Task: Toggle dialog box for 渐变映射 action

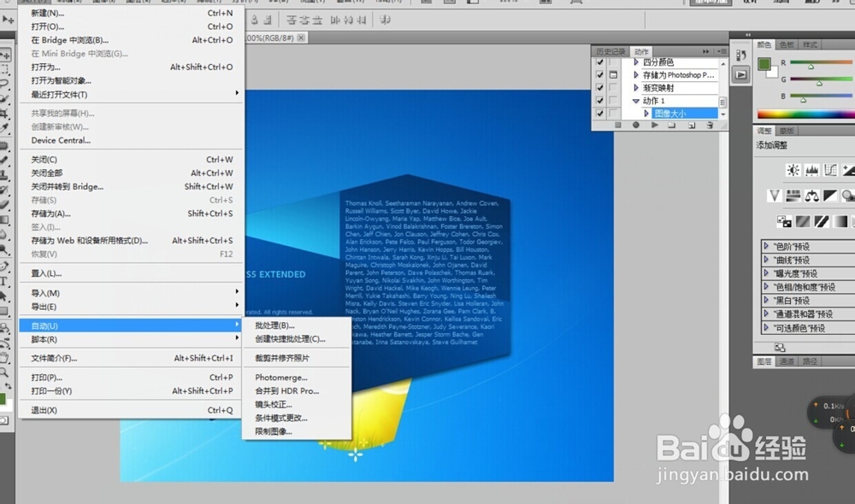Action: point(613,88)
